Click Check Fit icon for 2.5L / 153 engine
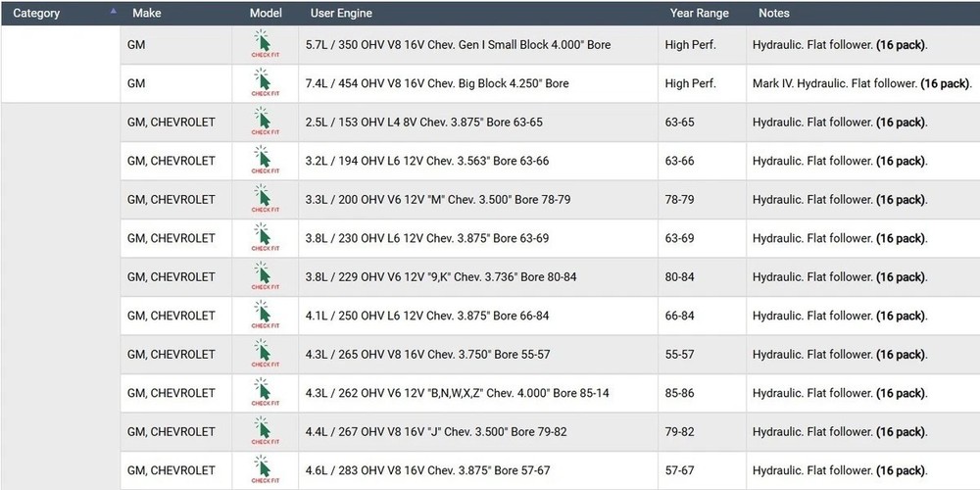The width and height of the screenshot is (980, 490). pos(262,122)
